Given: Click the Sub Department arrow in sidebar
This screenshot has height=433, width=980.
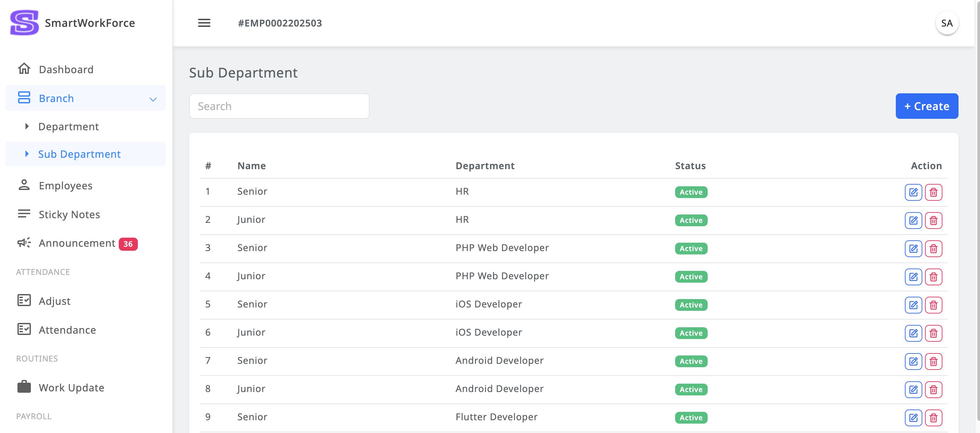Looking at the screenshot, I should tap(26, 153).
